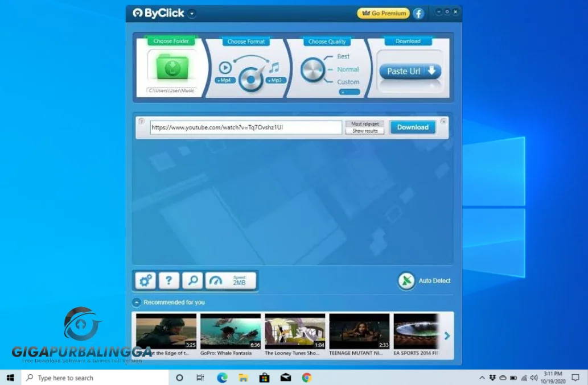Select the Show results option
The width and height of the screenshot is (588, 385).
tap(365, 131)
